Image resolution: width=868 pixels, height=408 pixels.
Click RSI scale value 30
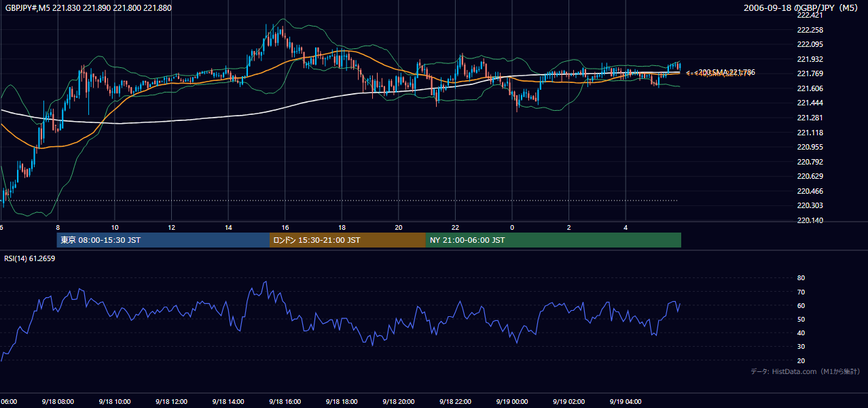pos(801,347)
